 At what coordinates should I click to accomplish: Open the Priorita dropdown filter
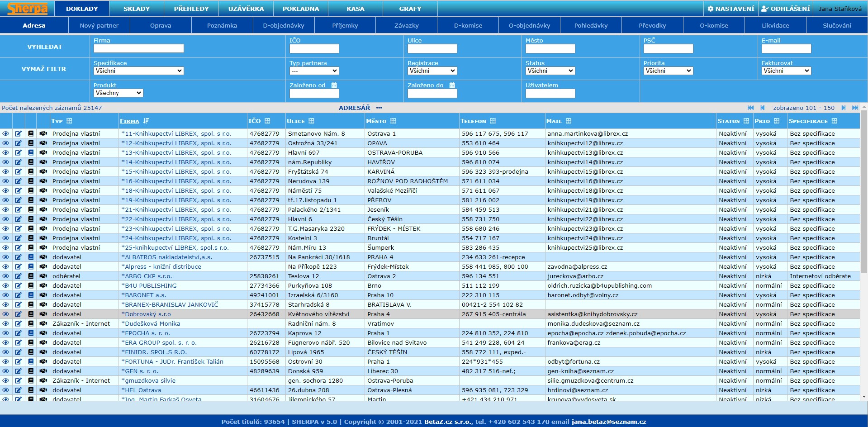[x=668, y=71]
